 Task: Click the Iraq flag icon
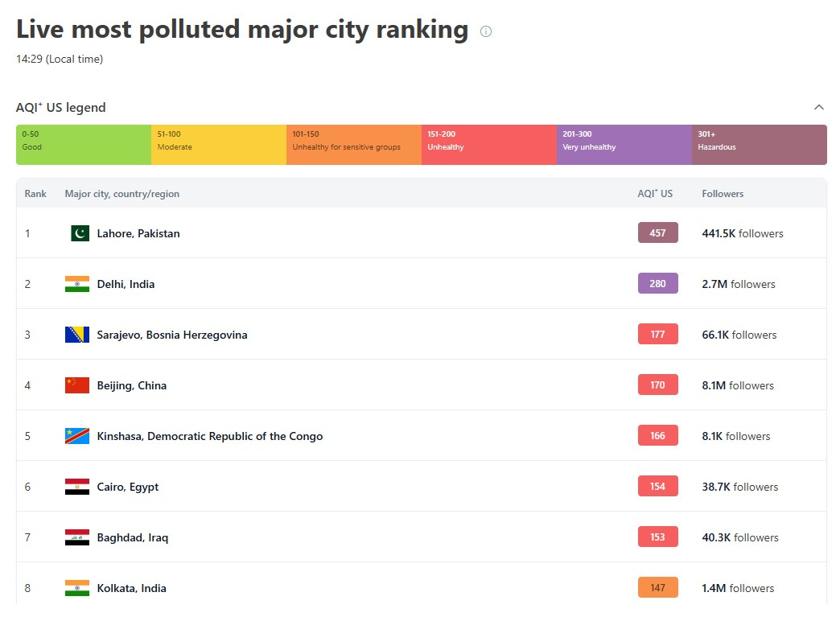click(77, 537)
